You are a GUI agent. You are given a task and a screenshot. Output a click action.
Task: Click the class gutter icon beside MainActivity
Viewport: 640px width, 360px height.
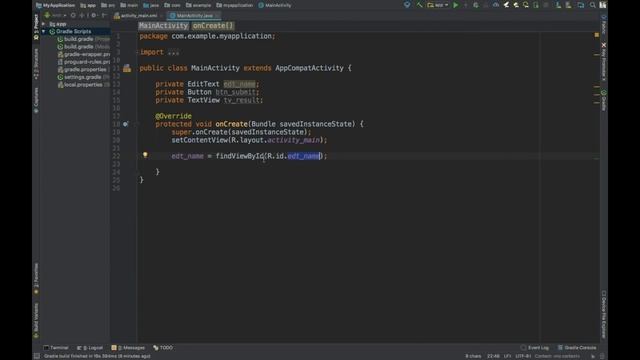tap(127, 68)
